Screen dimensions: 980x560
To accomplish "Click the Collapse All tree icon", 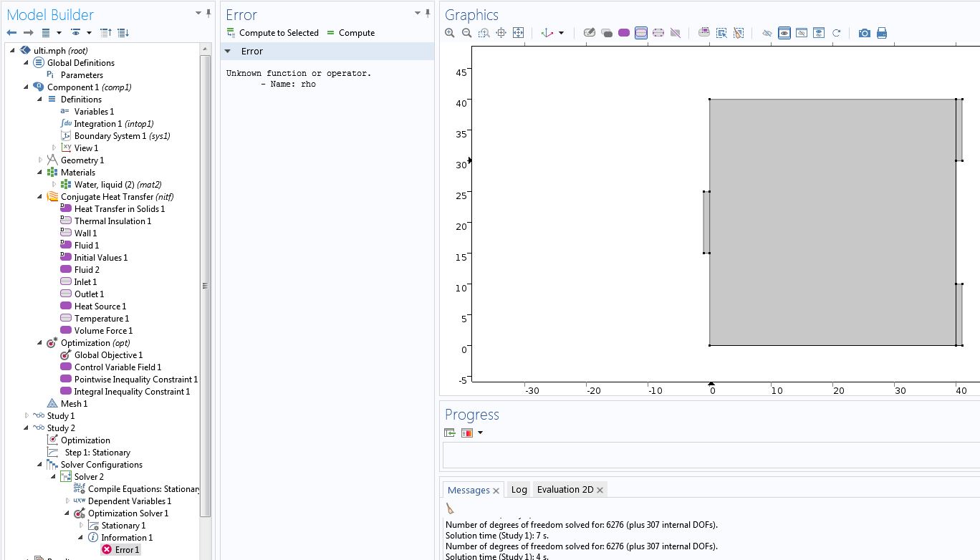I will coord(106,33).
